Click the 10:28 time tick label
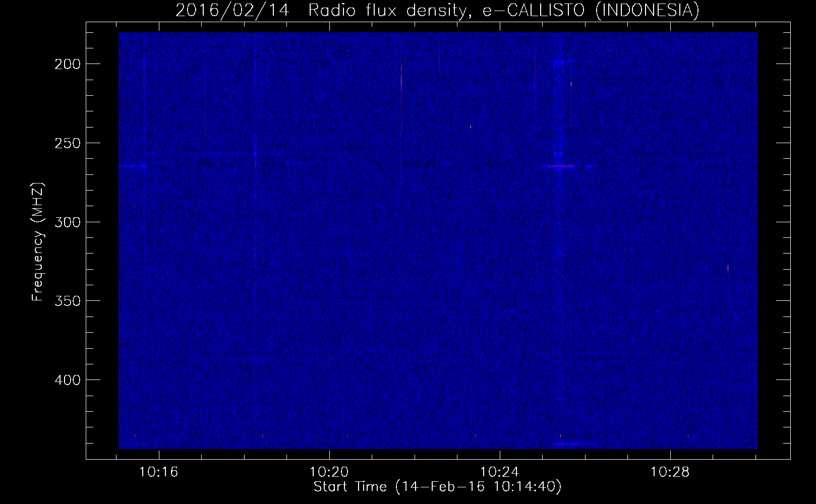This screenshot has width=816, height=504. [670, 472]
